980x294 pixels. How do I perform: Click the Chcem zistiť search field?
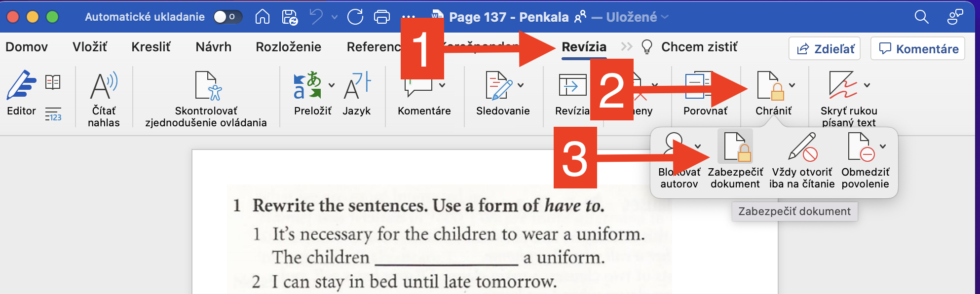tap(699, 47)
